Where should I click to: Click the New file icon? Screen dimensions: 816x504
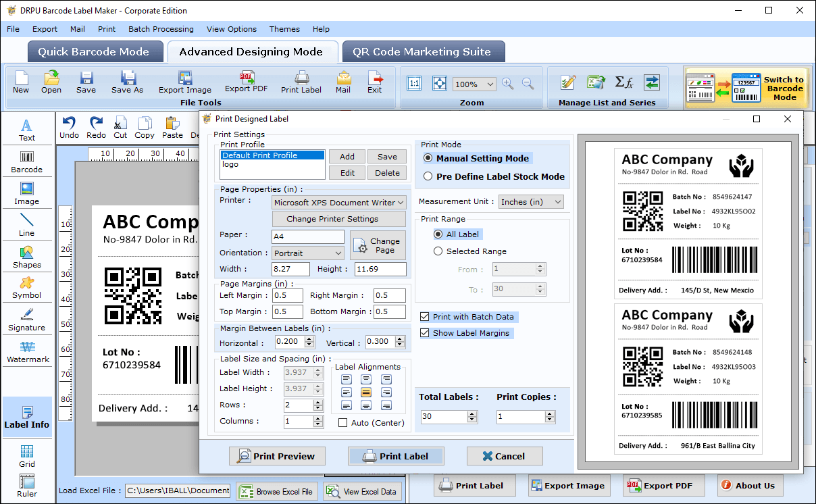(x=21, y=82)
